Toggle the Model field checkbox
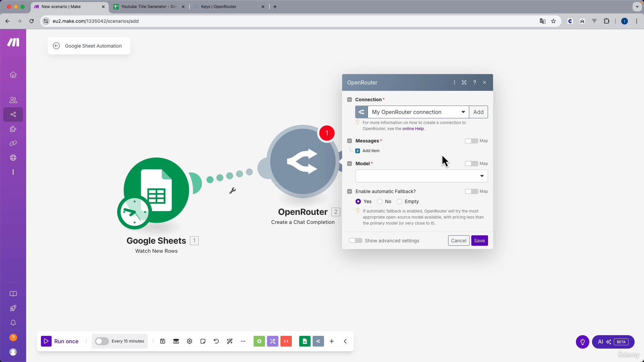The image size is (644, 362). tap(350, 164)
